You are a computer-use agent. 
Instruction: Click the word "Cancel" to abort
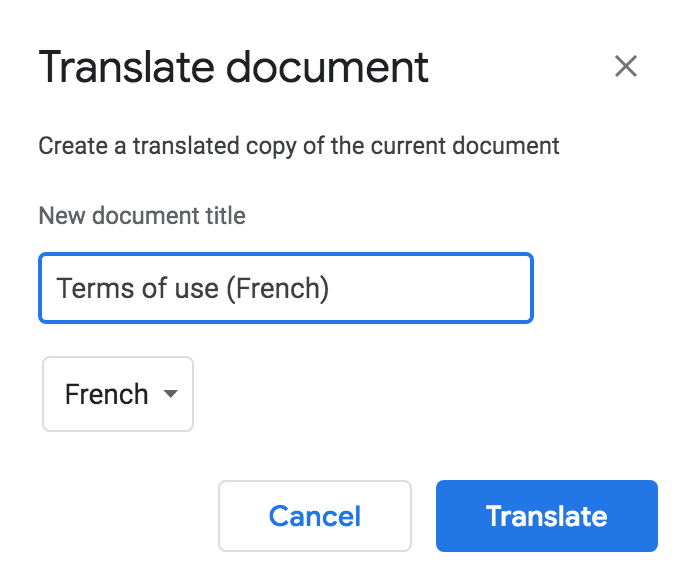point(315,516)
